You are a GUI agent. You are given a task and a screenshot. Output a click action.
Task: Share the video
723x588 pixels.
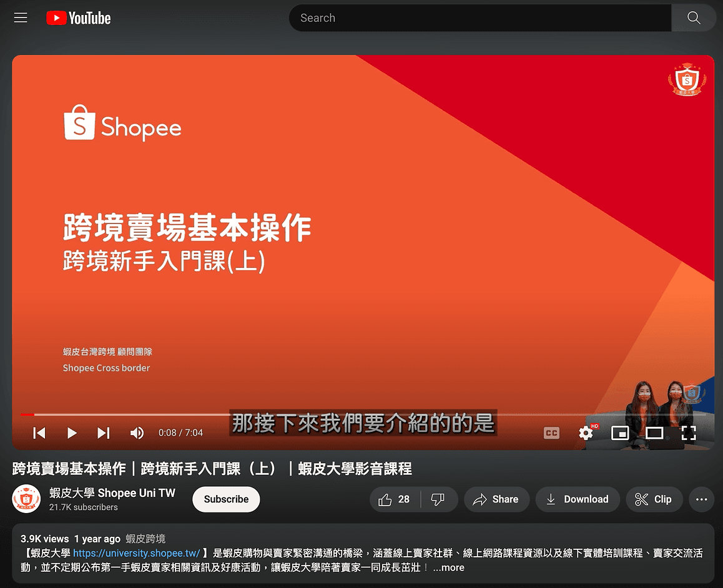click(x=496, y=499)
